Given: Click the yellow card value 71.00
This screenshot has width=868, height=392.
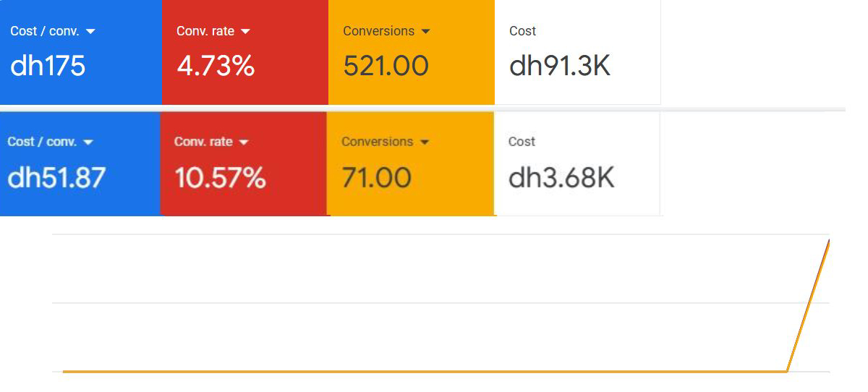Looking at the screenshot, I should coord(376,177).
